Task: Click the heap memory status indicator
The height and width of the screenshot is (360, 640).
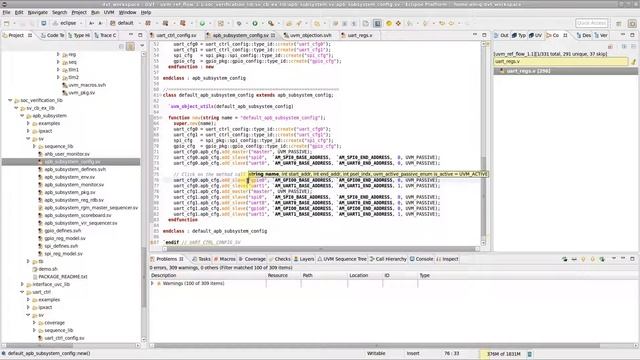Action: tap(503, 354)
